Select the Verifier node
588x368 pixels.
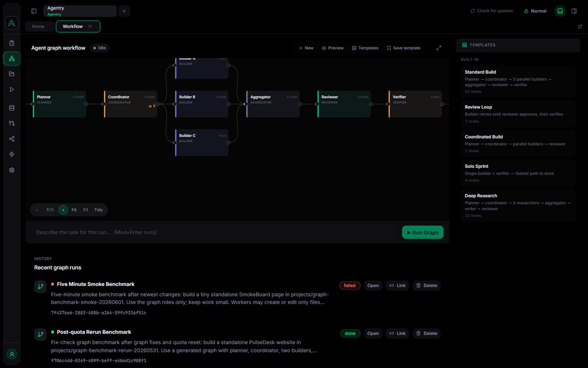pos(415,104)
